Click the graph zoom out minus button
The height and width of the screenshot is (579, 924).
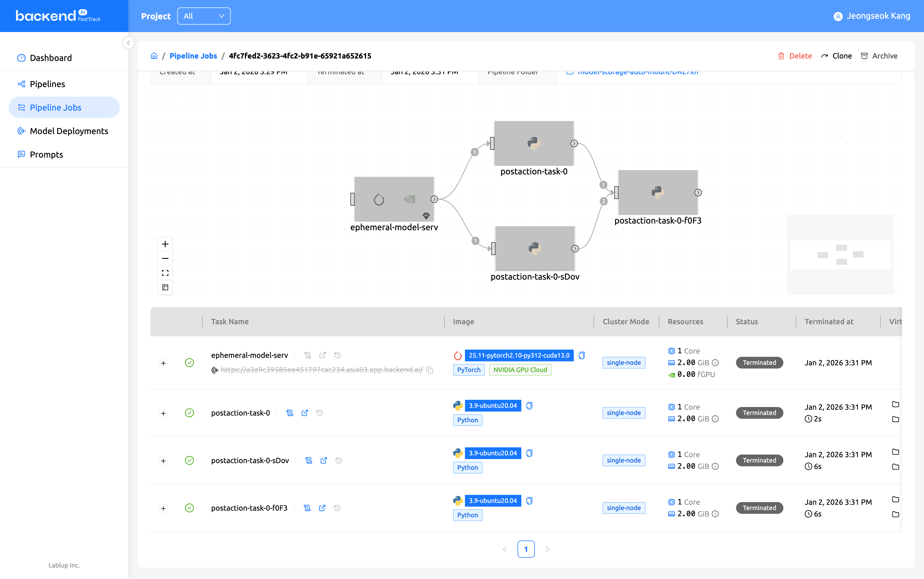click(x=165, y=259)
